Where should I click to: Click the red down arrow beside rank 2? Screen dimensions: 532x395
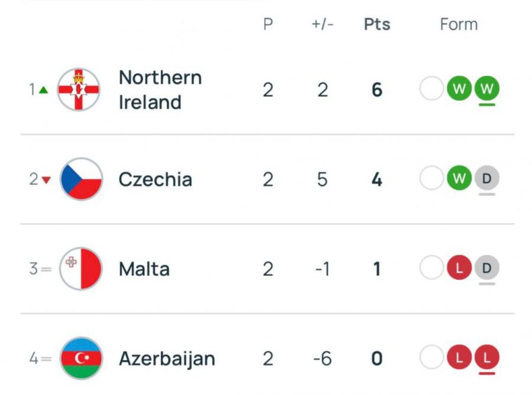coord(46,179)
